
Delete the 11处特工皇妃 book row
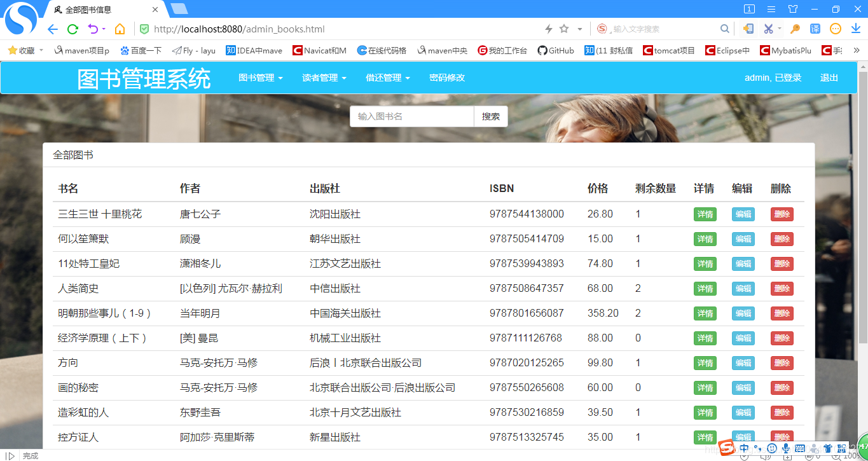pos(782,264)
